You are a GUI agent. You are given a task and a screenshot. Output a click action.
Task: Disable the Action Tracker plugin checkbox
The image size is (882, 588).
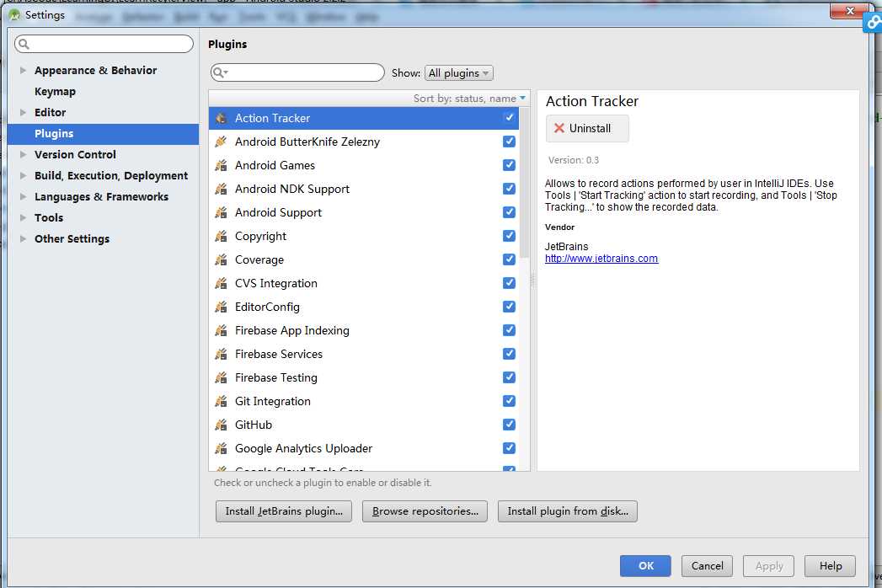tap(509, 118)
